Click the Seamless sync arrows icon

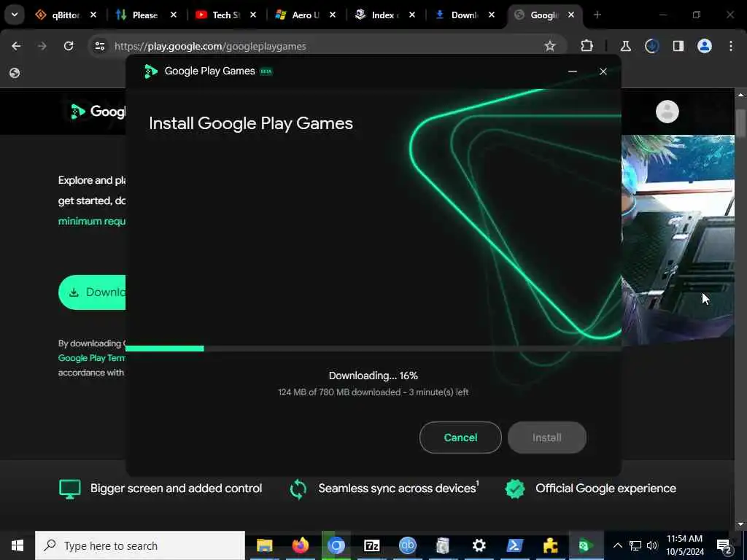[x=298, y=489]
